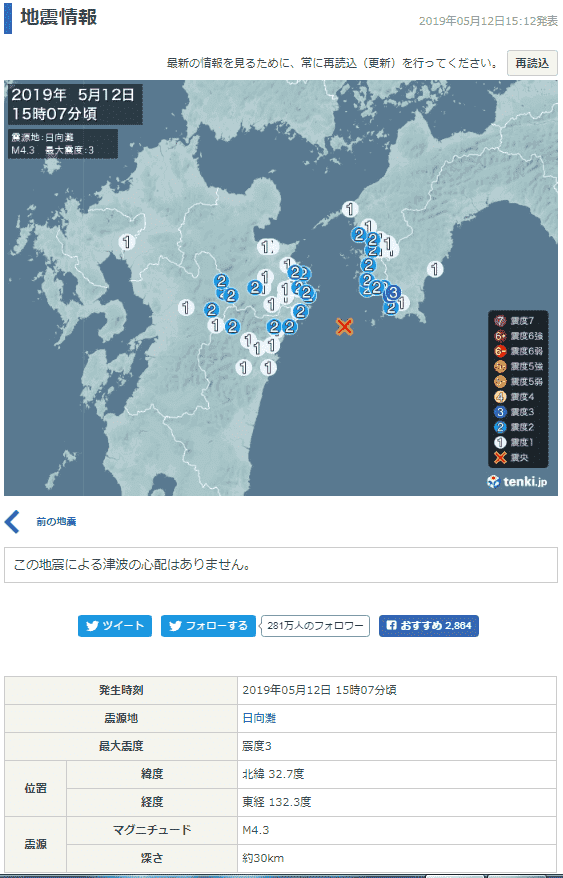Click the おすすめ 2,884 Facebook button
This screenshot has height=878, width=563.
(x=429, y=626)
